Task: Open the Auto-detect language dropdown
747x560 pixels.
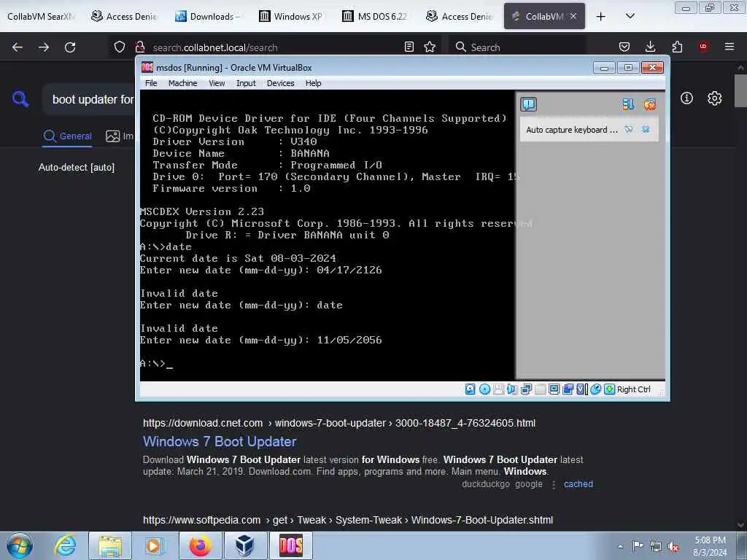Action: tap(76, 167)
